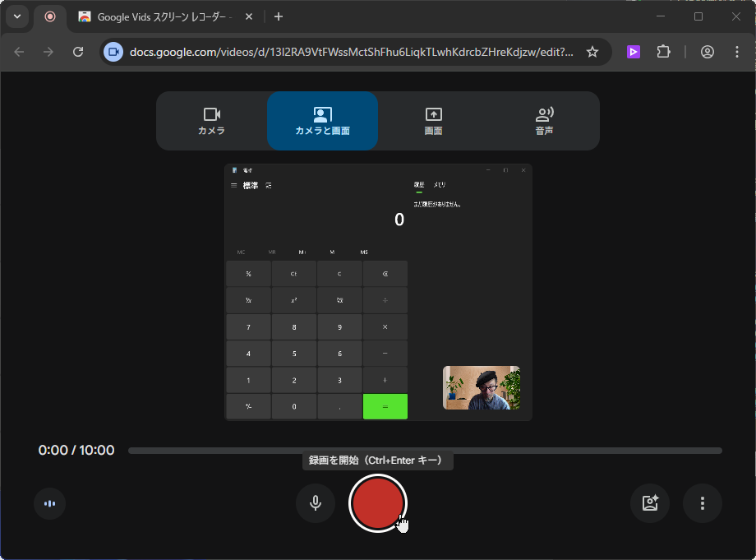Select the カメラ recording mode

pyautogui.click(x=212, y=121)
